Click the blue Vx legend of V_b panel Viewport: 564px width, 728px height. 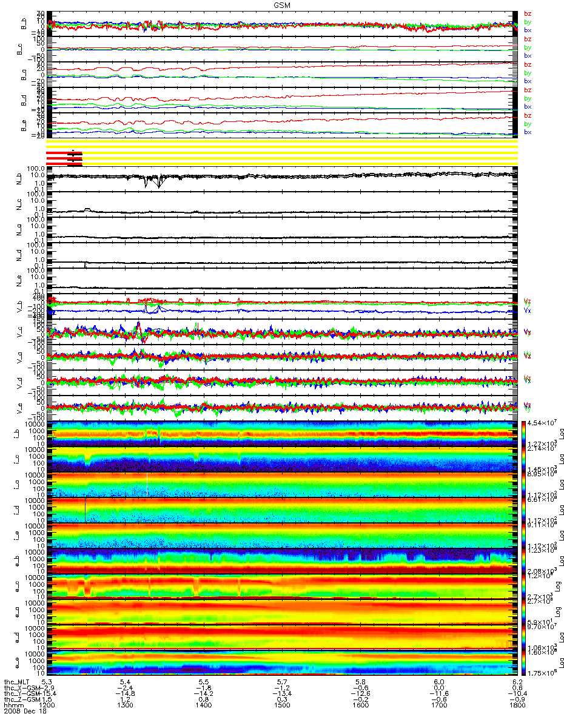click(x=527, y=310)
